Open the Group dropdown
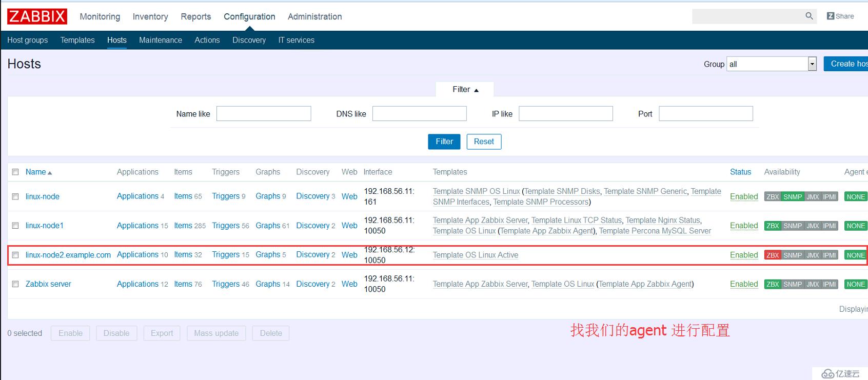 click(x=772, y=64)
